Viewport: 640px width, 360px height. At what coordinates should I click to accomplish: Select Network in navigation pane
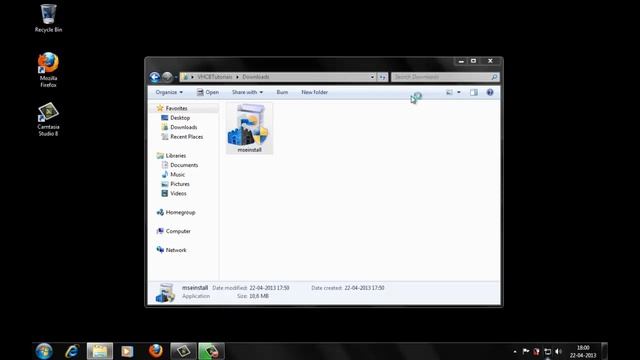[176, 250]
